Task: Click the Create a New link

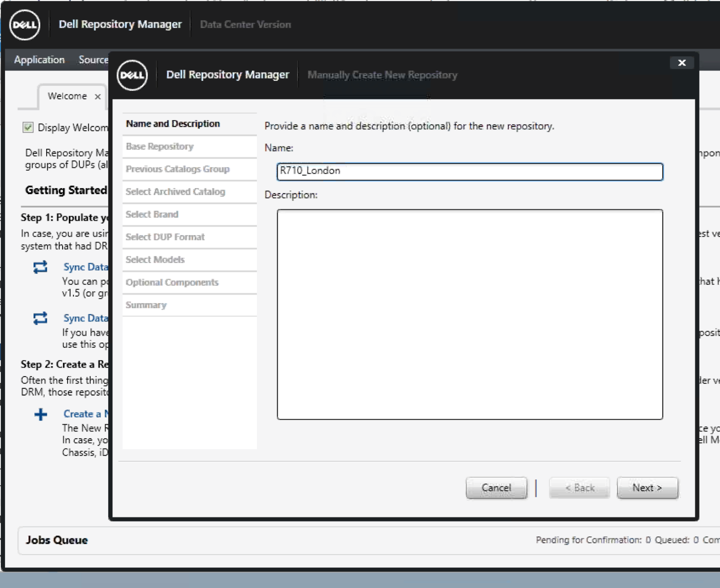Action: click(85, 414)
